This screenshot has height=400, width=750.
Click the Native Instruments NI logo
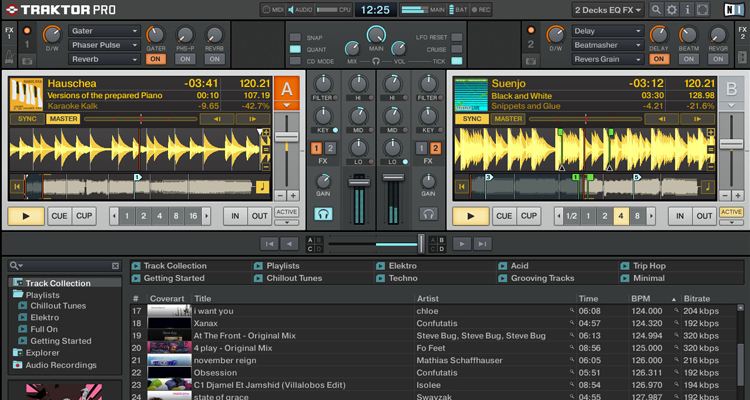(733, 10)
